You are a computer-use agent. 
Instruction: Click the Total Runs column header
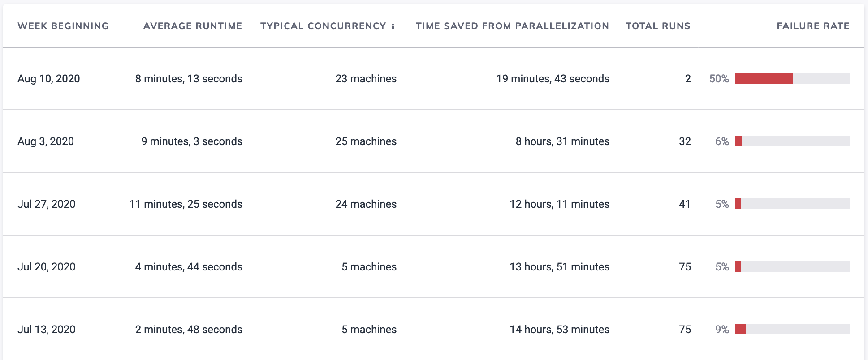click(x=657, y=26)
